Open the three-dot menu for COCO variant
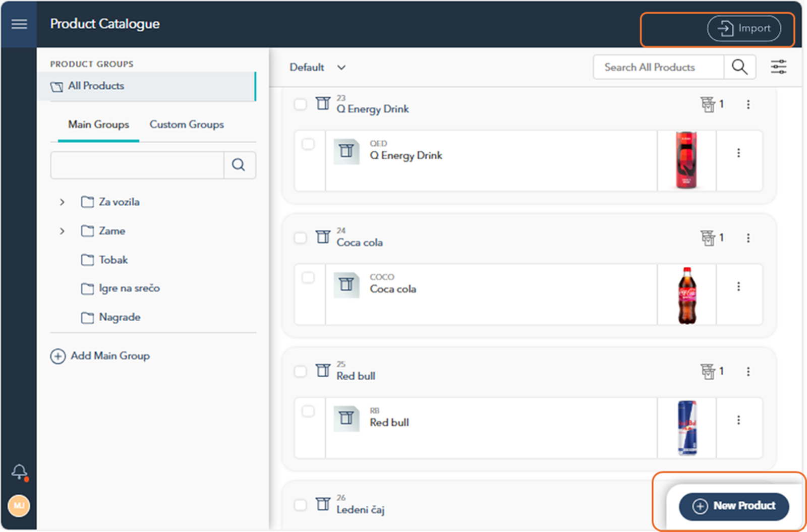The height and width of the screenshot is (532, 807). click(x=738, y=286)
